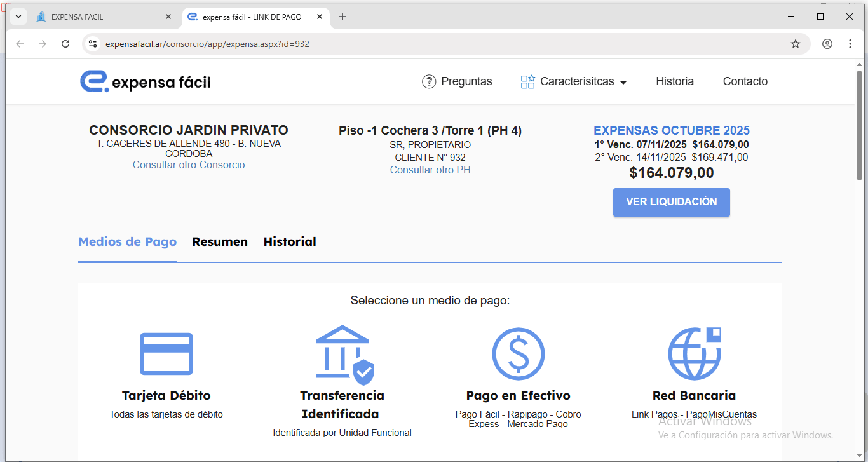Click the expensa fácil logo
This screenshot has width=868, height=462.
[145, 82]
